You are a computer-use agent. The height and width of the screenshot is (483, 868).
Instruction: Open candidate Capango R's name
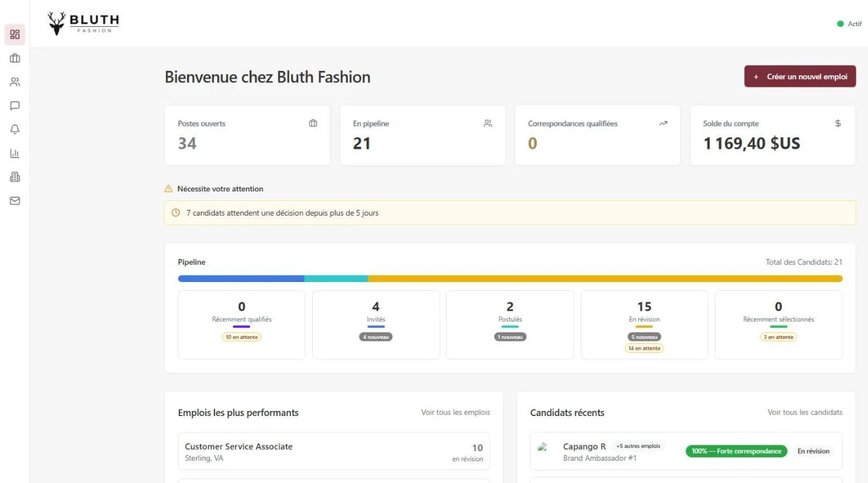point(585,447)
